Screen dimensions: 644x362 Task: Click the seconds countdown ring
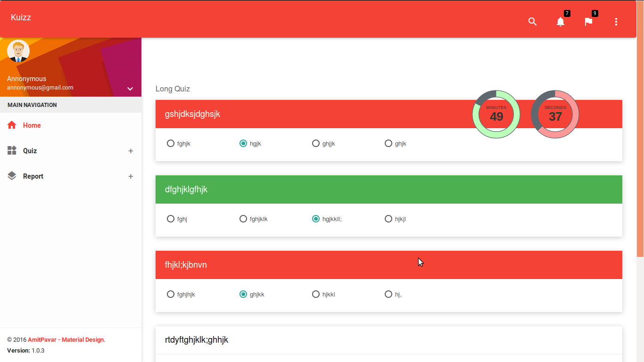click(555, 114)
